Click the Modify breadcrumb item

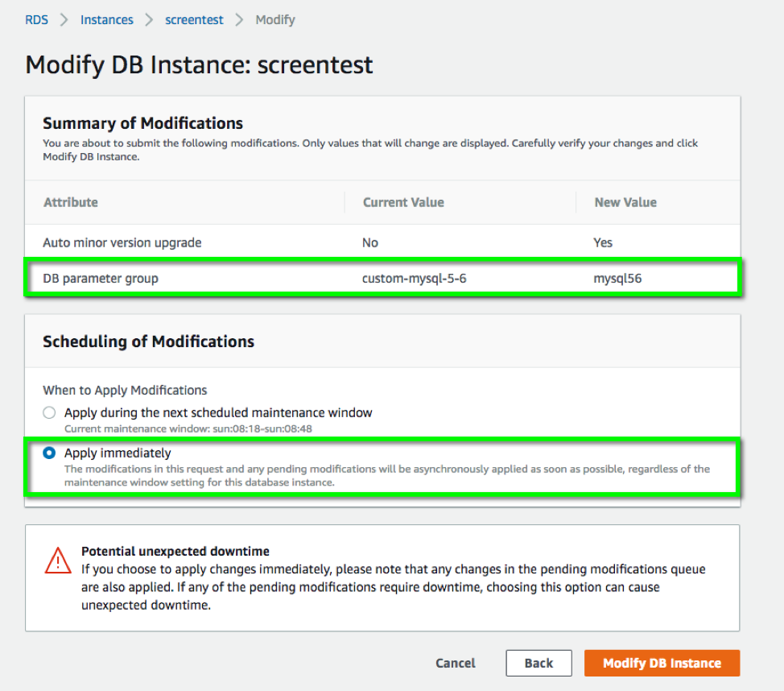click(275, 20)
